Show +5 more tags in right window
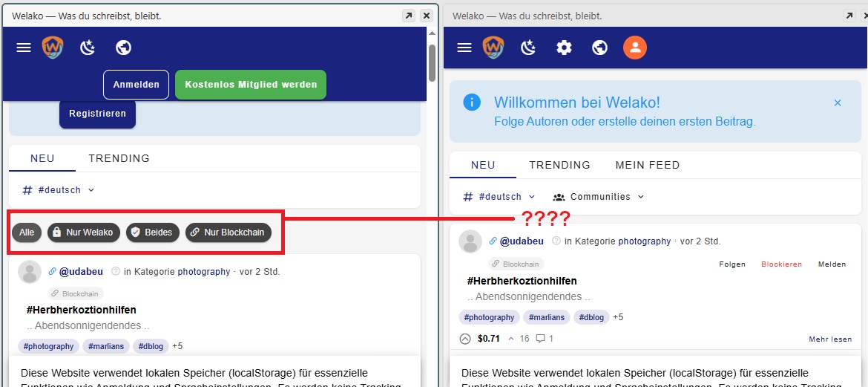The width and height of the screenshot is (868, 387). (618, 317)
